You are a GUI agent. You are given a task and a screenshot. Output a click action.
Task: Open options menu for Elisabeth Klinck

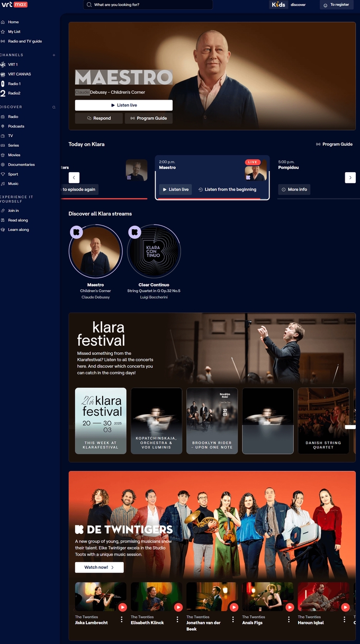click(177, 620)
